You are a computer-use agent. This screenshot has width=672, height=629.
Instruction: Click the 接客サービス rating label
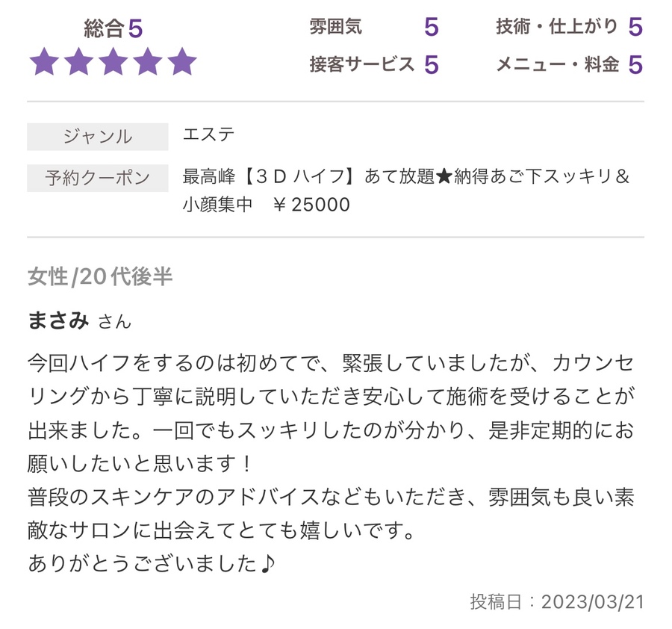coord(362,64)
